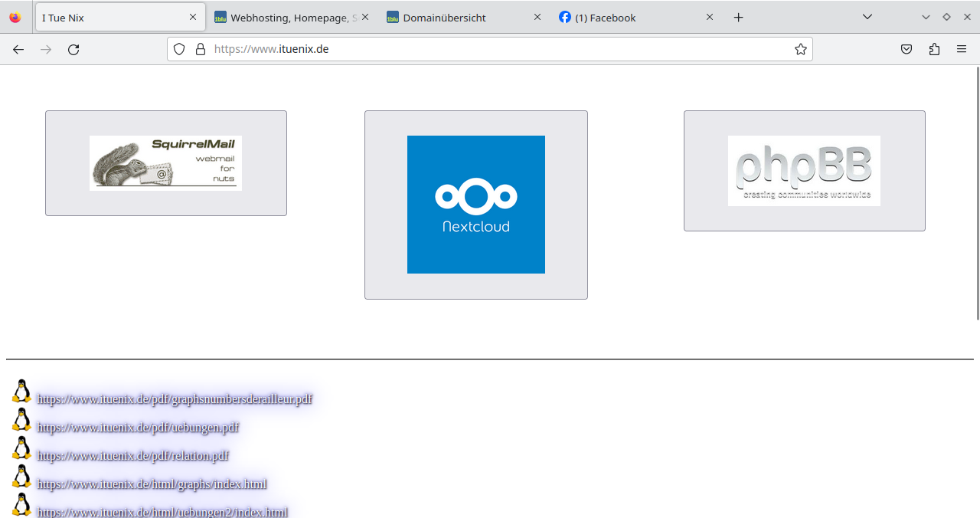Open the relation.pdf link
This screenshot has width=980, height=518.
(x=132, y=456)
